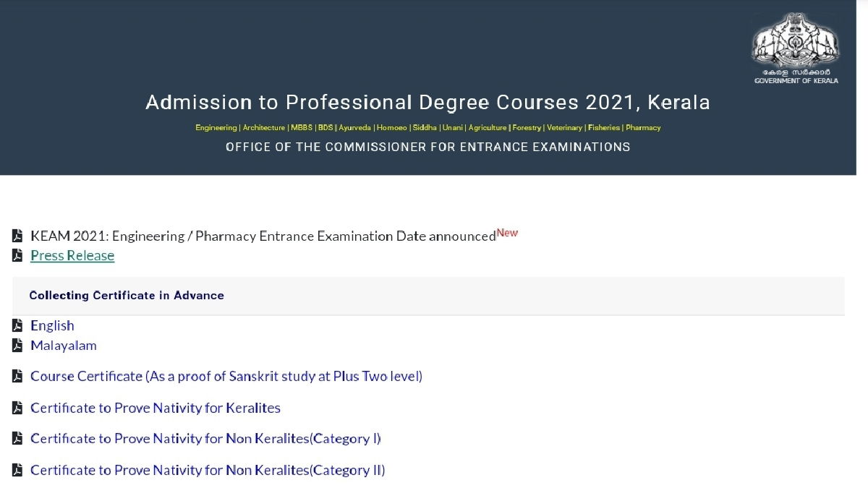Open the Press Release link
The image size is (868, 488).
(x=72, y=255)
